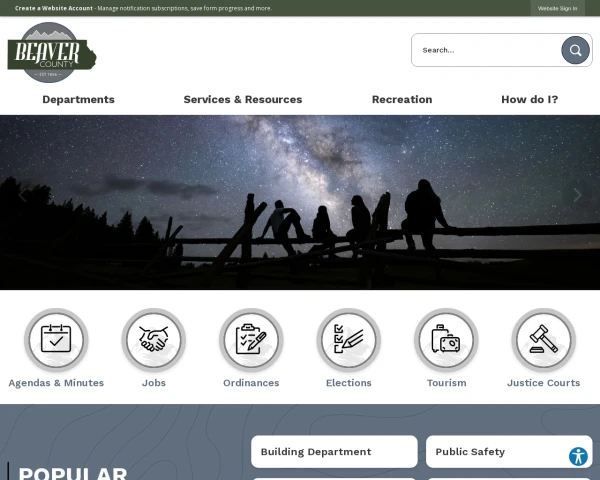Open the accessibility options icon
600x480 pixels.
[578, 456]
